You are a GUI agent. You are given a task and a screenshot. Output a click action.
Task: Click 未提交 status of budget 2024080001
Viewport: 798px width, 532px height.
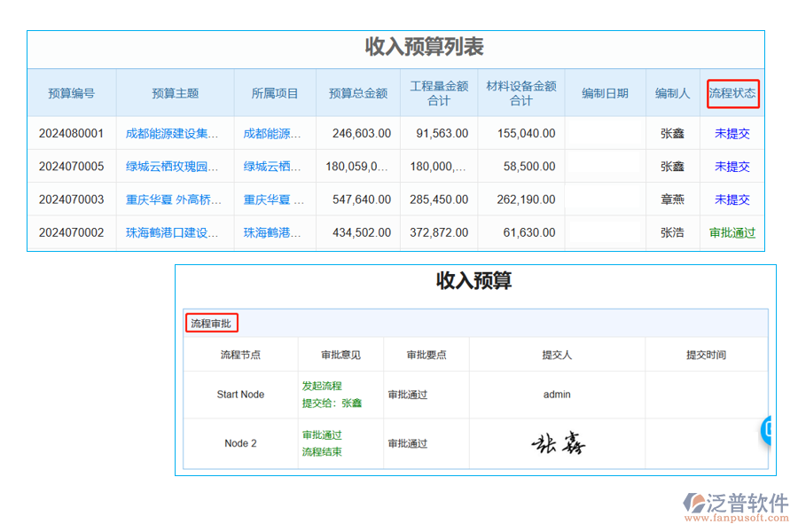coord(731,133)
